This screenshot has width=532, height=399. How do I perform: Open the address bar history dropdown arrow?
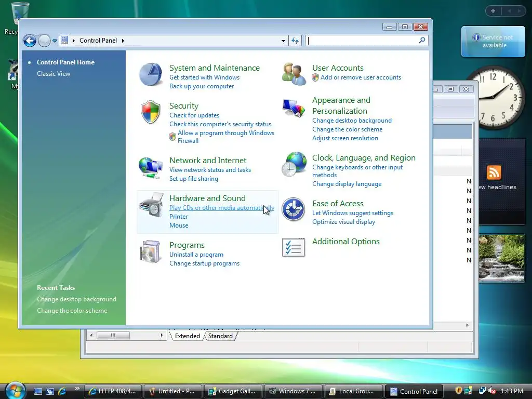click(x=283, y=41)
